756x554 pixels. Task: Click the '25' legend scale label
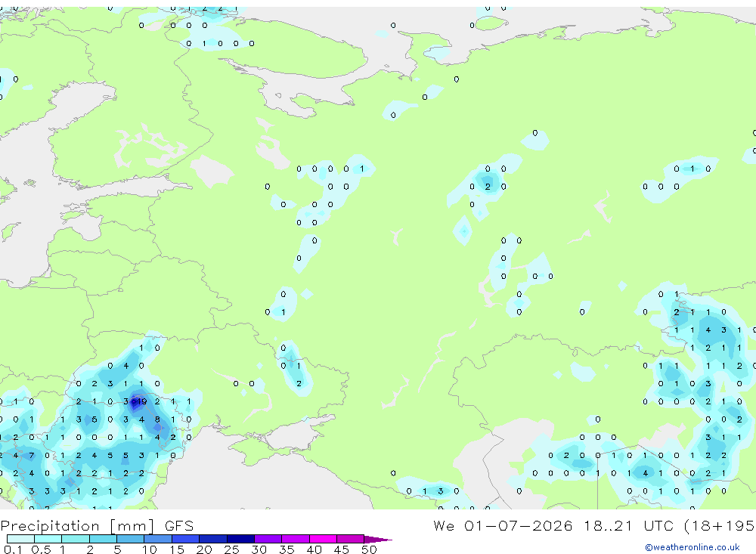pos(231,549)
